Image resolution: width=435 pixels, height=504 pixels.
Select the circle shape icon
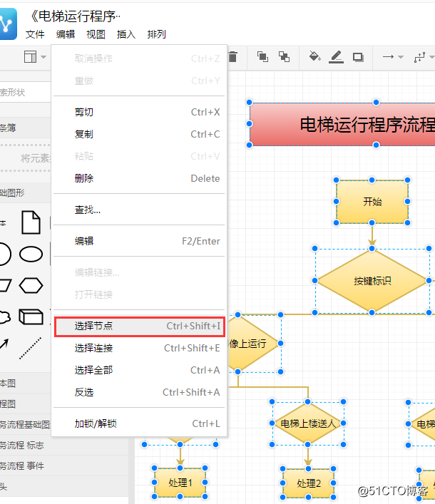pyautogui.click(x=5, y=254)
